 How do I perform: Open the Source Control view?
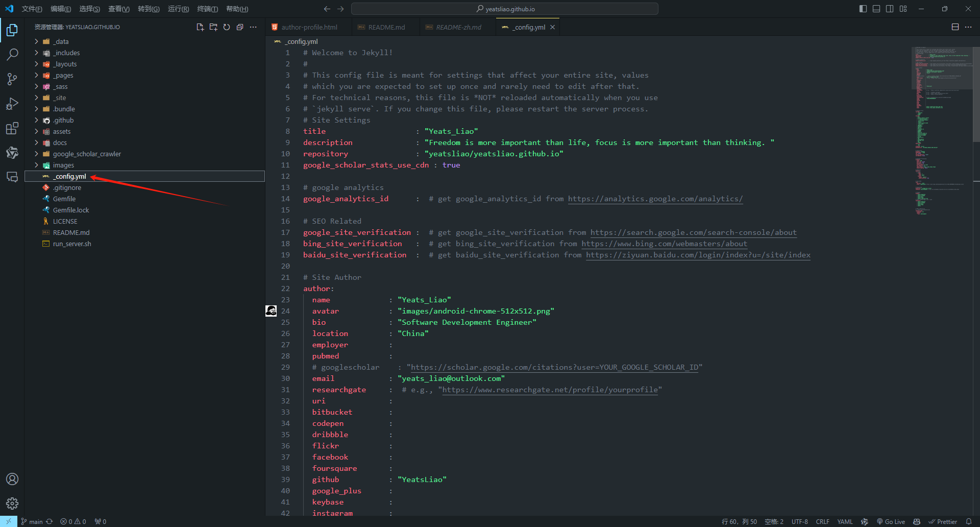12,79
